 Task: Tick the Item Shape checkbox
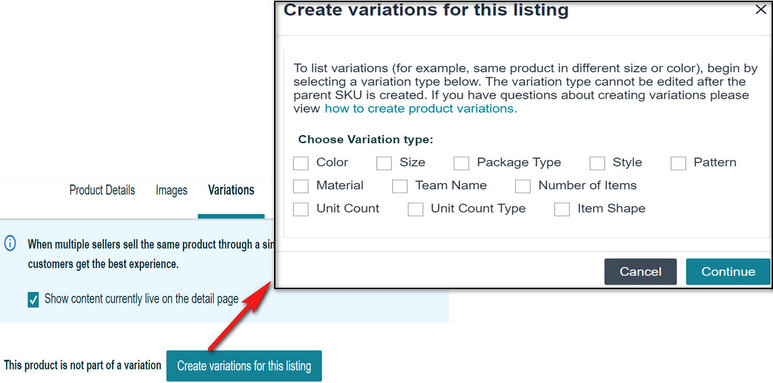coord(562,209)
